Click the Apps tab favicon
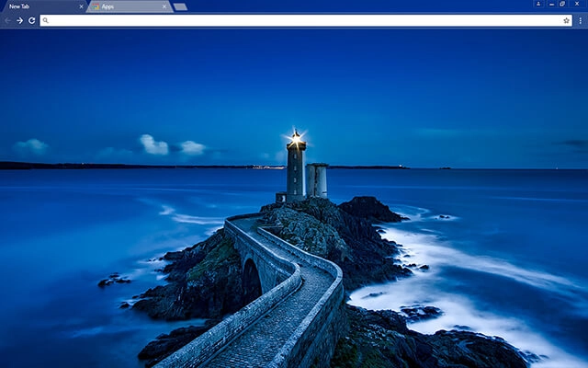 (x=96, y=6)
